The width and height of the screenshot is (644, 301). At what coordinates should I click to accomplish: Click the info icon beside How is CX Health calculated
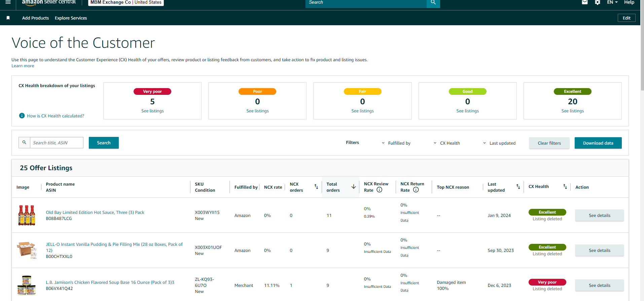pyautogui.click(x=22, y=116)
